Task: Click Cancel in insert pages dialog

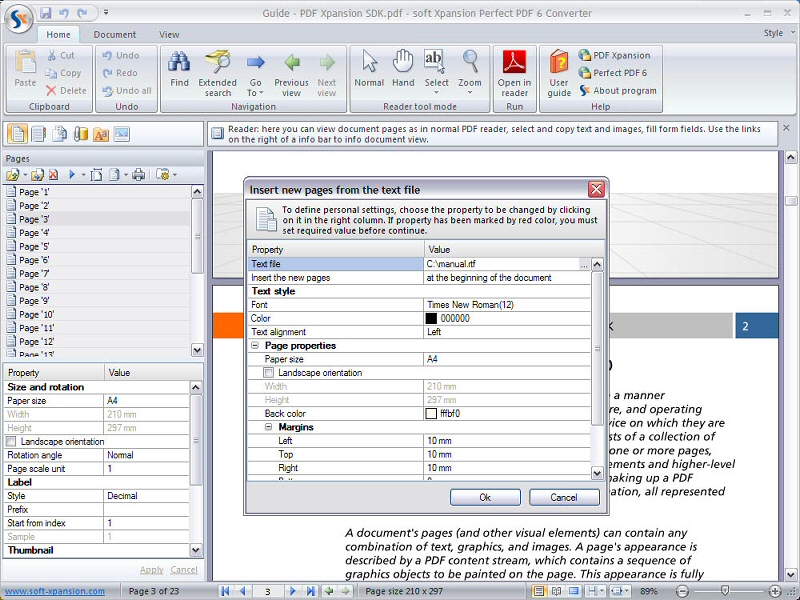Action: pos(564,497)
